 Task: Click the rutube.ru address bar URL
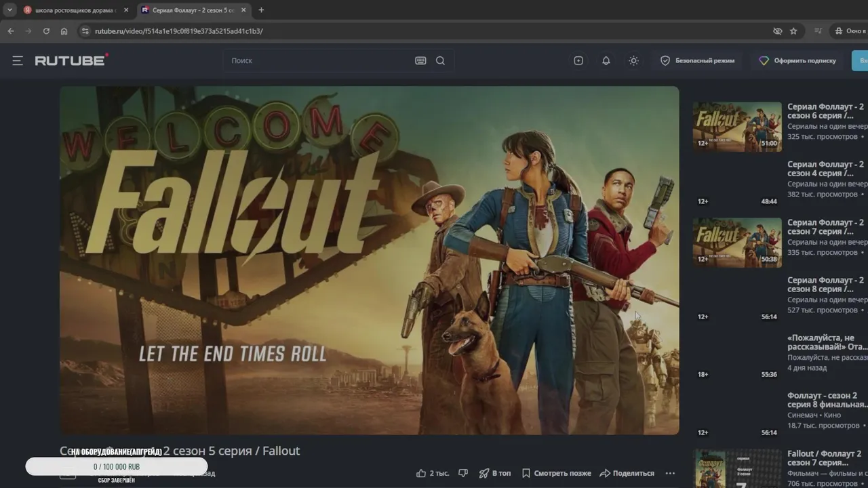(x=178, y=31)
